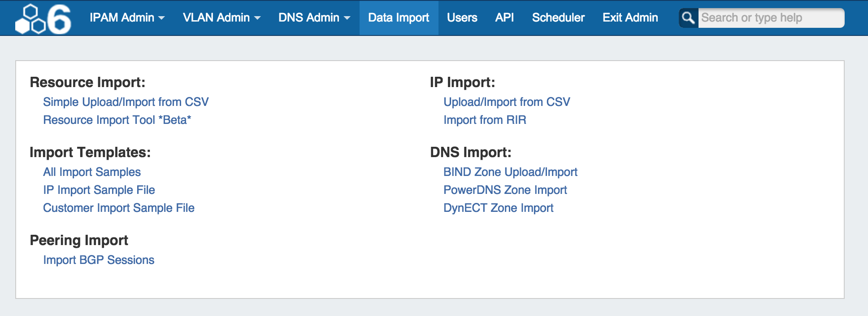Screen dimensions: 868x316
Task: Select Import from RIR link
Action: click(485, 120)
